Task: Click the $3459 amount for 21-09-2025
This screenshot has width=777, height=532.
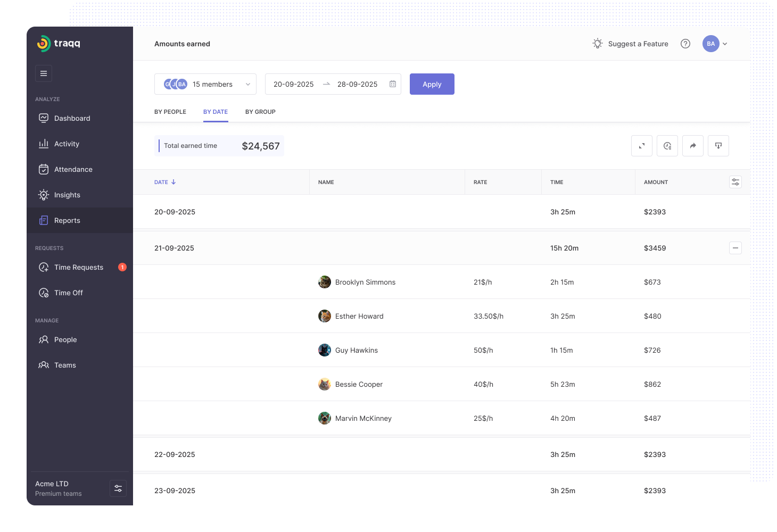Action: pos(655,248)
